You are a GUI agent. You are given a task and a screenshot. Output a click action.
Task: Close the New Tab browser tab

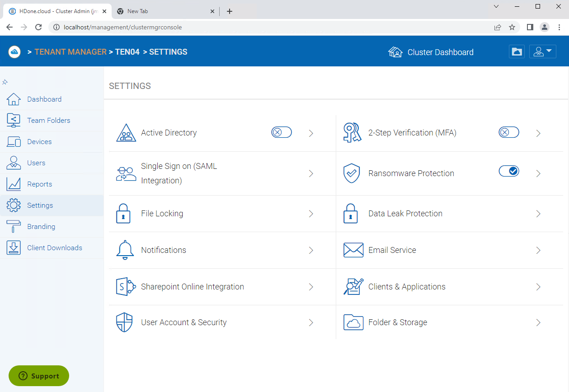tap(212, 11)
